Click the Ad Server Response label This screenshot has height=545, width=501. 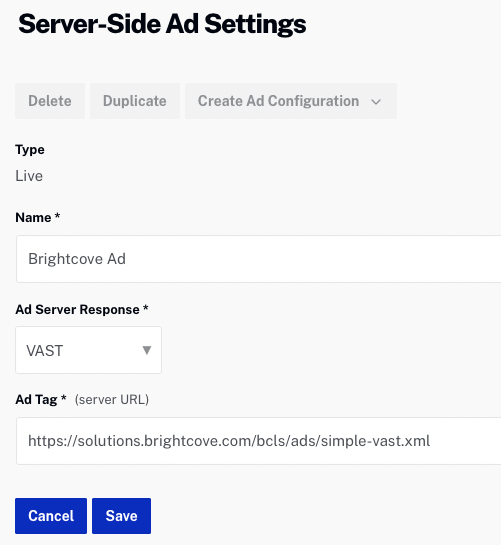77,309
